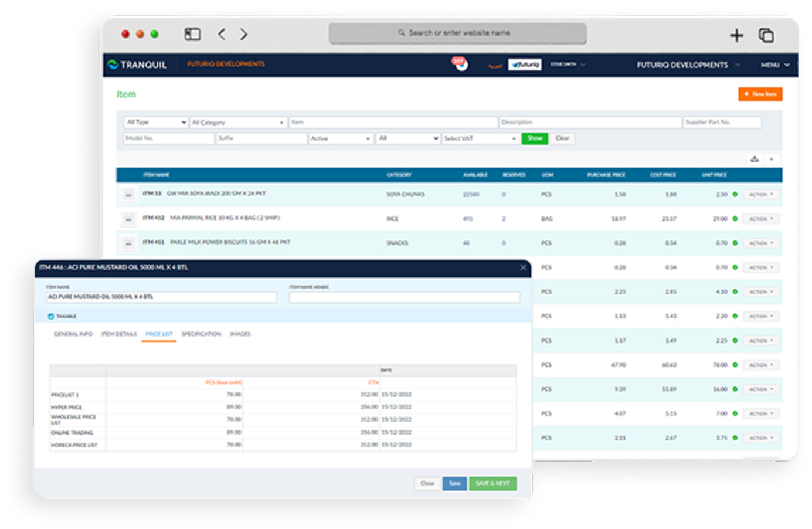The image size is (812, 529).
Task: Go back using browser back arrow
Action: [222, 35]
